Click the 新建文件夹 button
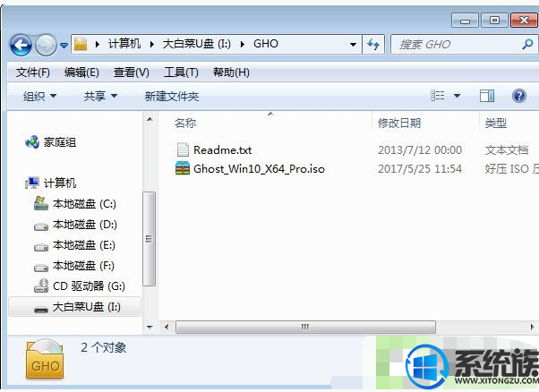This screenshot has height=392, width=539. [x=172, y=96]
